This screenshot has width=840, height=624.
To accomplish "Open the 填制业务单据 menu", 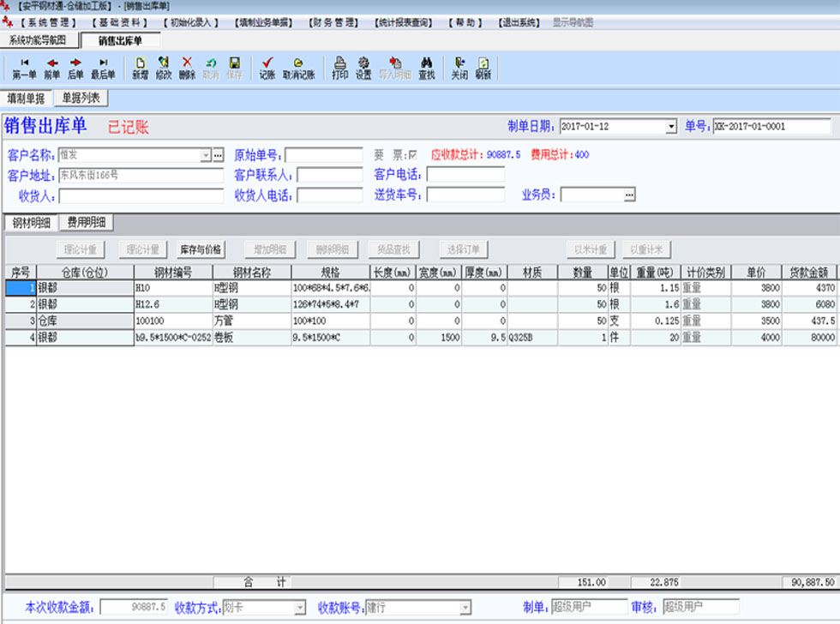I will 264,22.
